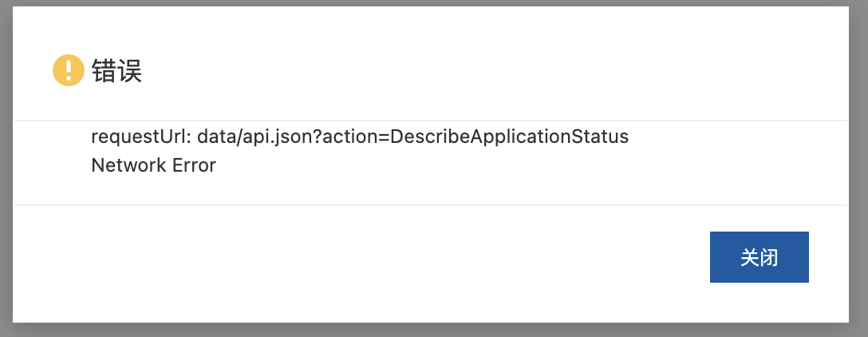The height and width of the screenshot is (337, 868).
Task: Click the 错 character in the title
Action: pos(104,71)
